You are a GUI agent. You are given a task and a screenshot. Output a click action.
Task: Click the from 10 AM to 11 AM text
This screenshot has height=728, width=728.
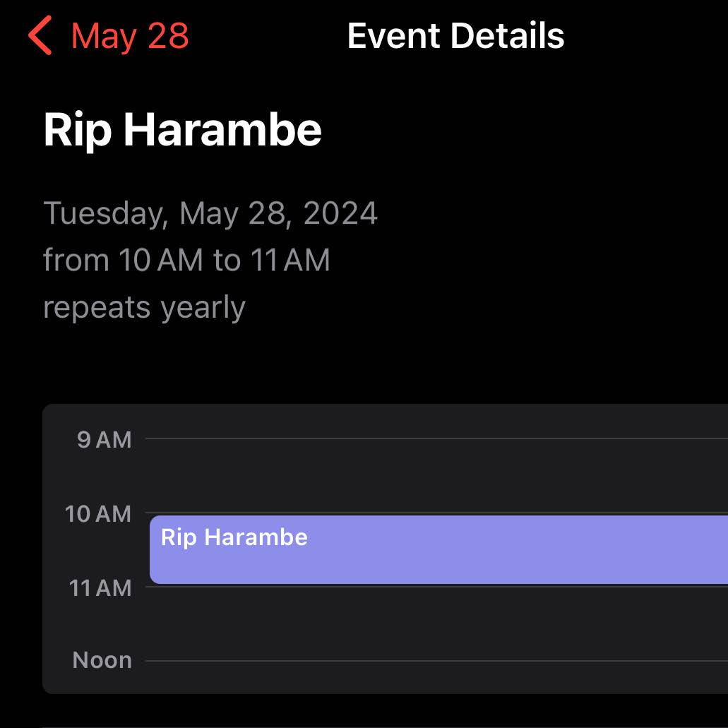click(x=186, y=261)
